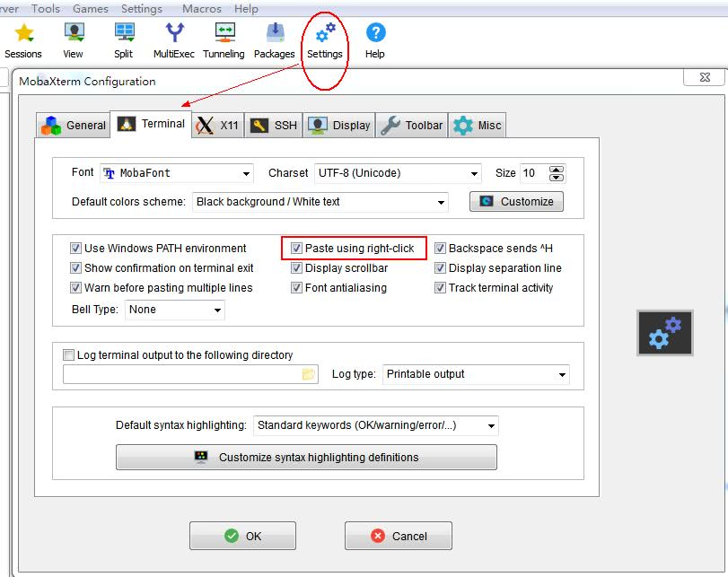This screenshot has width=728, height=577.
Task: Open the Tools menu
Action: click(46, 9)
